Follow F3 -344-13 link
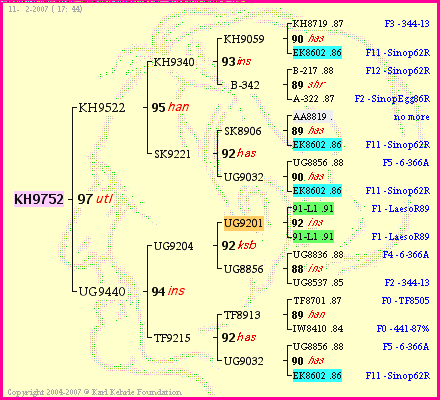Screen dimensions: 440x400 click(407, 24)
